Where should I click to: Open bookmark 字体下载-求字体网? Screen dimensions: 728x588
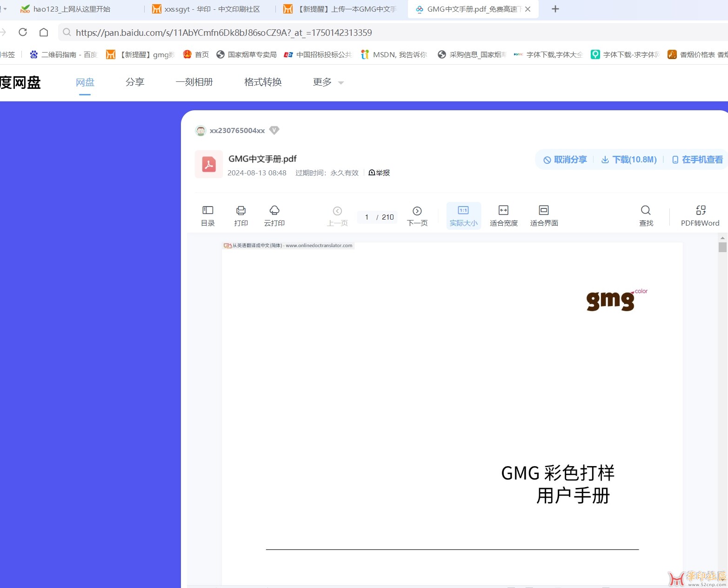pos(625,55)
